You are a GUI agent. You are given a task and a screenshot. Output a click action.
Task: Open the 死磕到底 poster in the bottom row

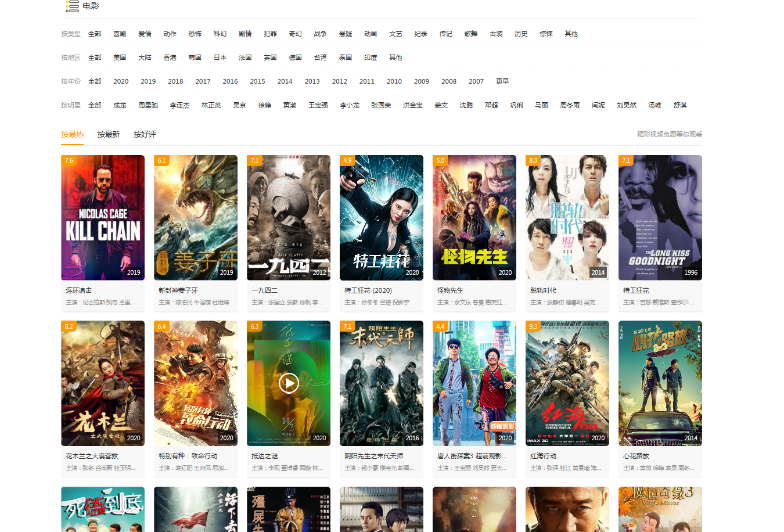(x=103, y=509)
